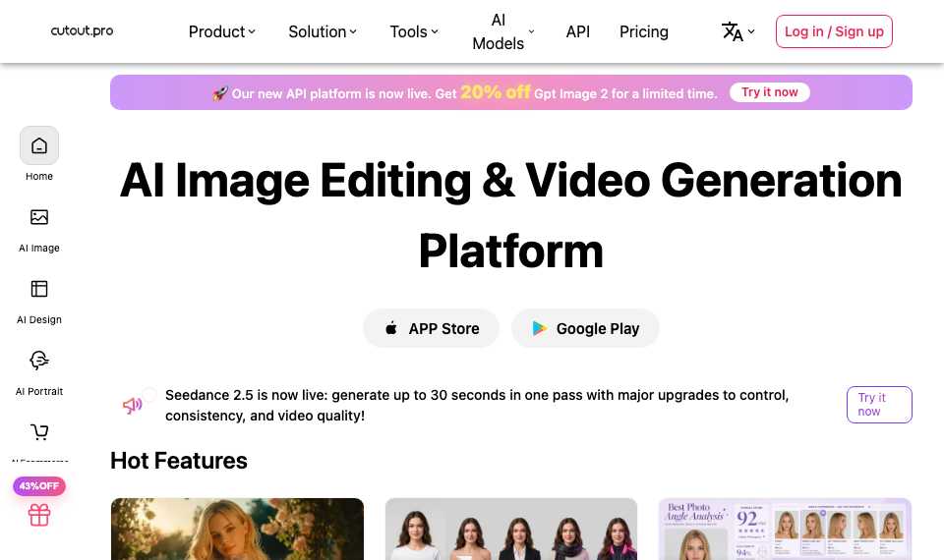Viewport: 944px width, 560px height.
Task: Open the AI Image sidebar icon
Action: pyautogui.click(x=39, y=217)
